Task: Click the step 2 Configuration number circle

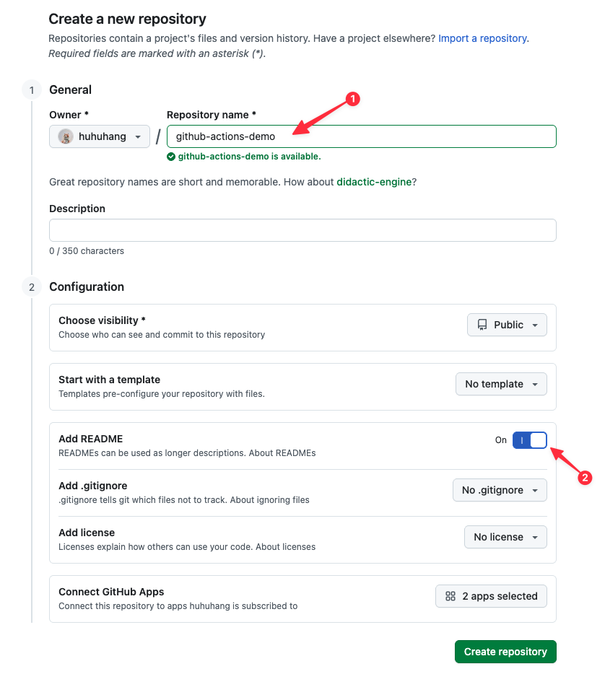Action: point(31,286)
